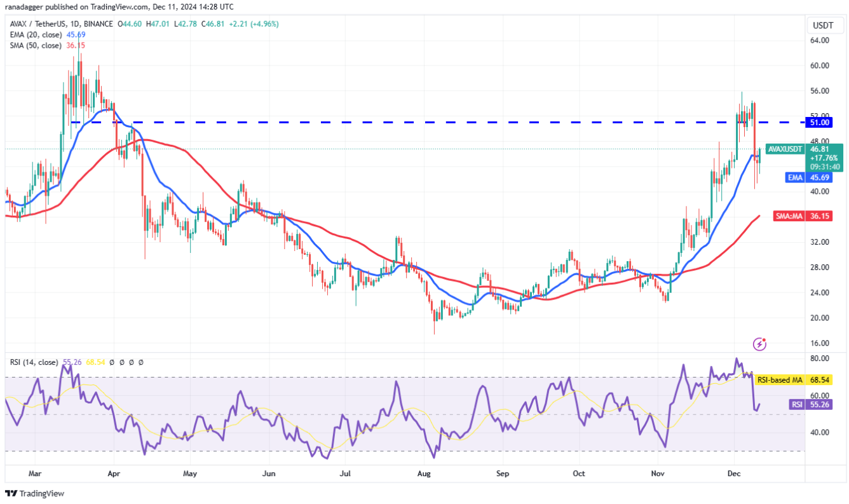
Task: Click the 40.00 RSI axis value
Action: coord(820,432)
